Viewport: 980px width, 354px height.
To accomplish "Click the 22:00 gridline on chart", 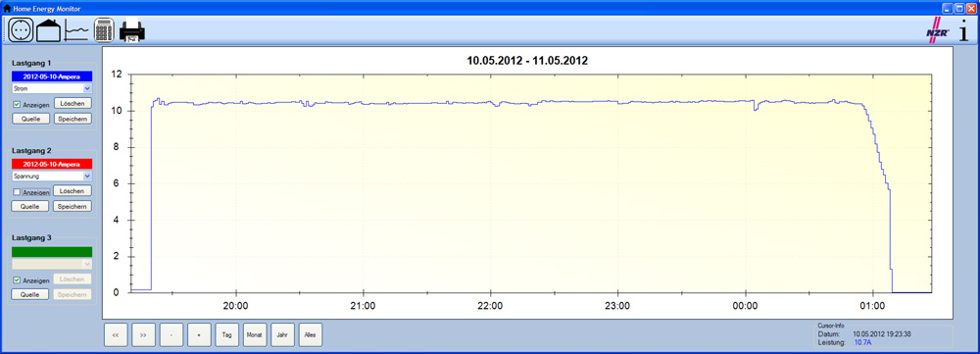I will pyautogui.click(x=491, y=183).
